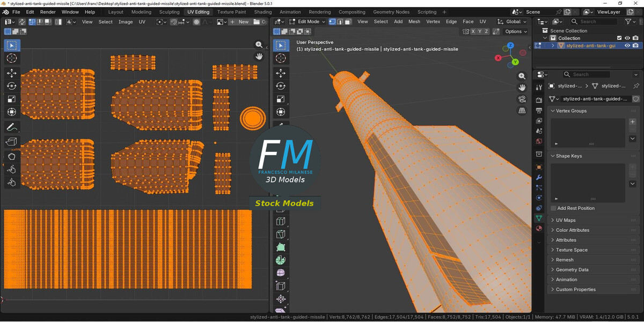Choose the Rip Region tool icon
Screen dimensions: 644x322
click(12, 142)
